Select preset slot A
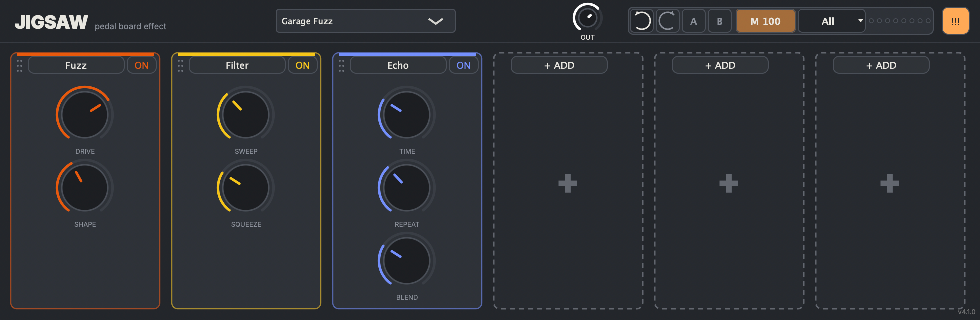Screen dimensions: 980x320 (693, 21)
